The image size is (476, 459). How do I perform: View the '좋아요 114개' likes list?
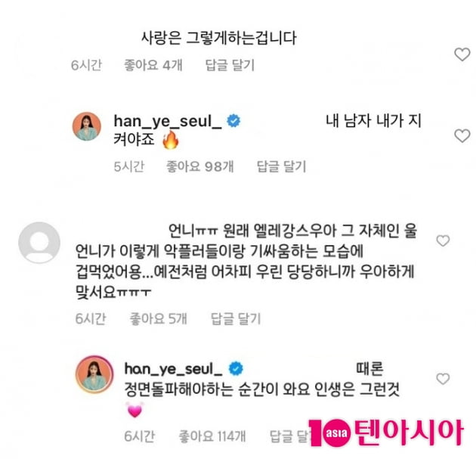pyautogui.click(x=212, y=436)
